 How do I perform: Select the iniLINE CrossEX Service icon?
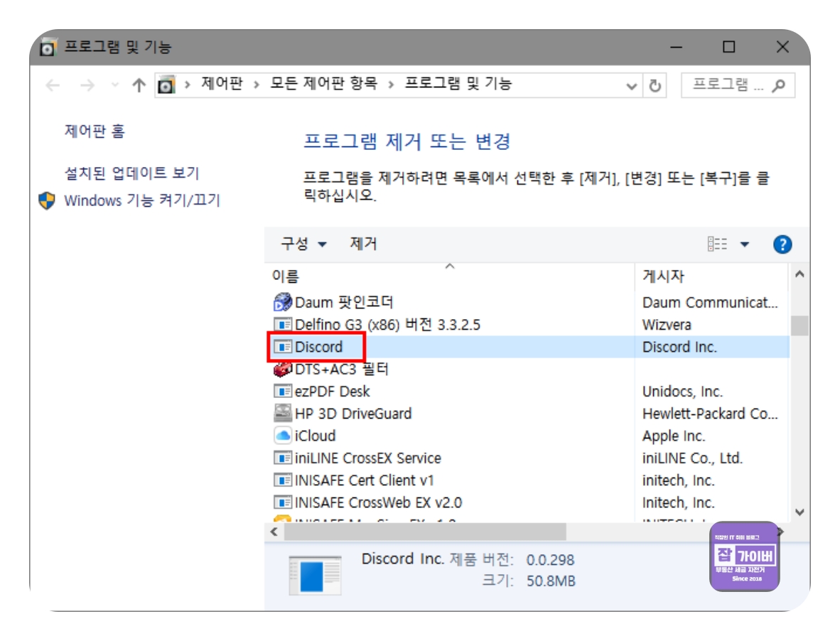pos(282,458)
